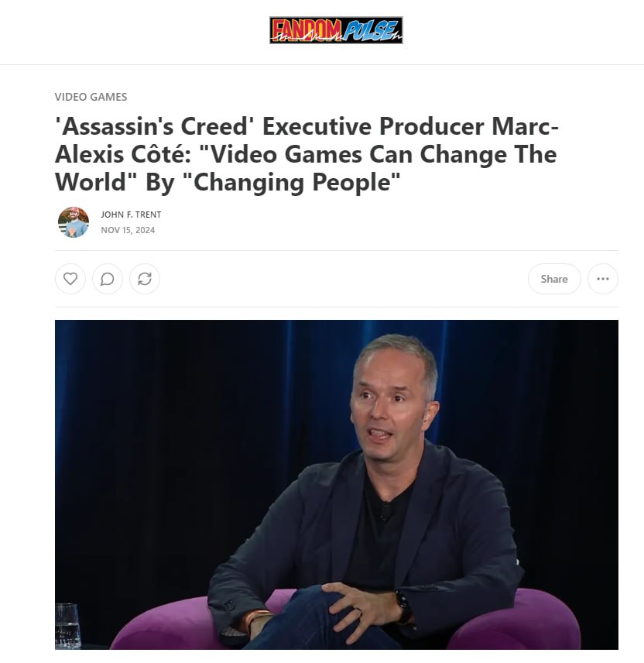644x663 pixels.
Task: Open the Assassin's Creed article headline
Action: click(x=307, y=154)
